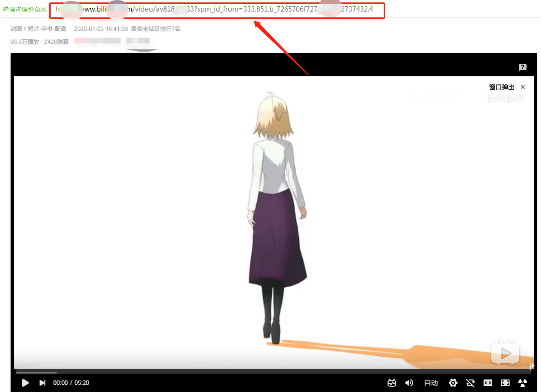The width and height of the screenshot is (541, 392).
Task: Close the 窗口弹出 prompt
Action: (523, 87)
